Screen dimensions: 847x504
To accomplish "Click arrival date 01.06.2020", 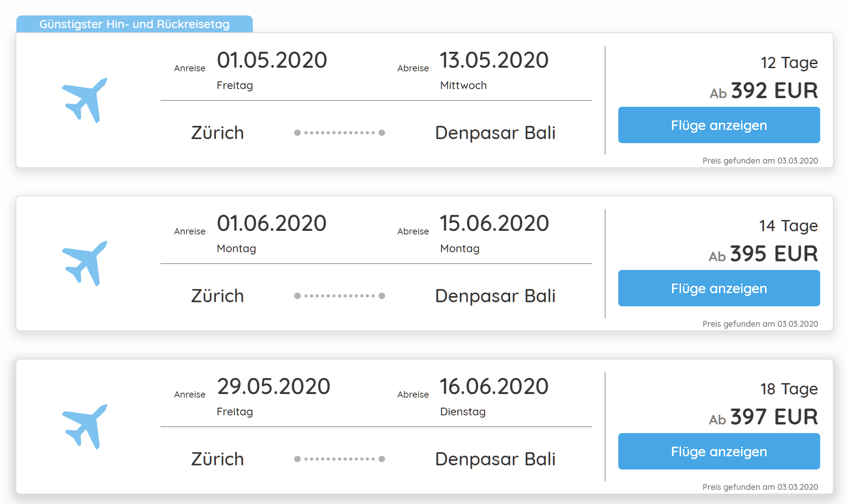I will tap(272, 224).
